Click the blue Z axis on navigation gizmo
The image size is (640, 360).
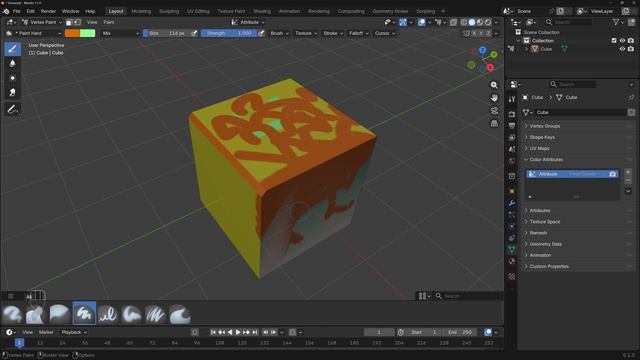[482, 50]
